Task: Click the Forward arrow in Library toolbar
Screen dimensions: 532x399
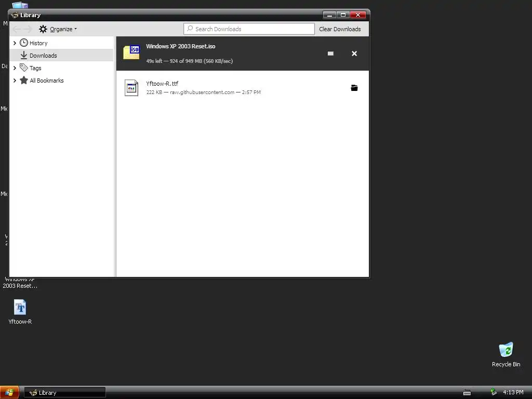Action: [x=28, y=29]
